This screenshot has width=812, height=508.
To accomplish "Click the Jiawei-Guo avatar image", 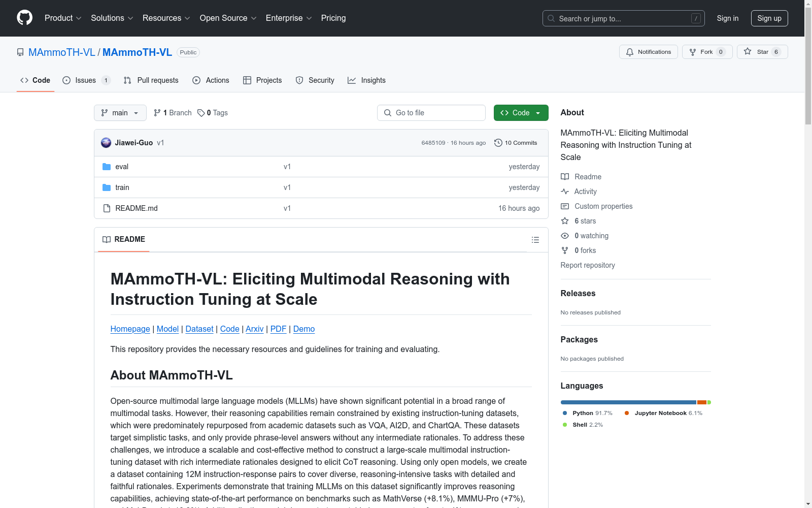I will coord(106,143).
